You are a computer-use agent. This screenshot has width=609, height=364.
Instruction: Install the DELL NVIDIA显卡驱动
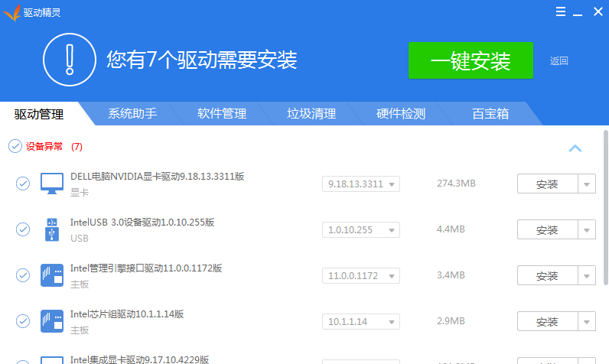pos(548,184)
